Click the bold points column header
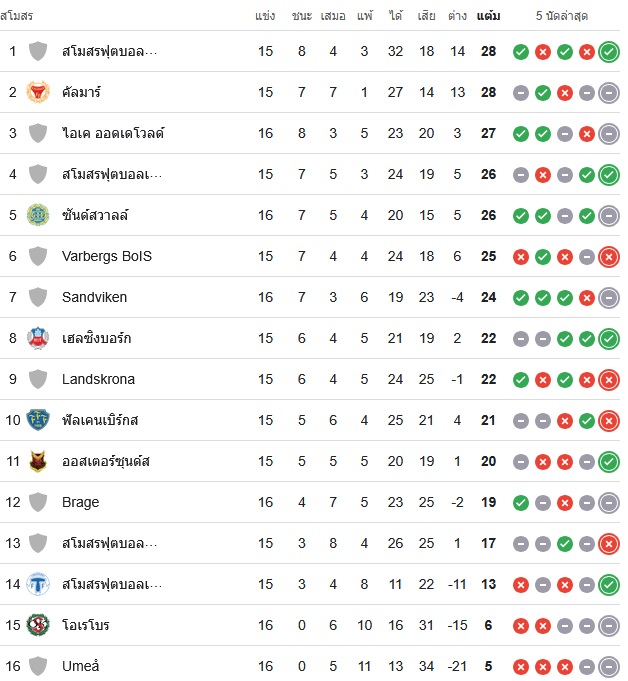This screenshot has width=628, height=681. coord(488,16)
